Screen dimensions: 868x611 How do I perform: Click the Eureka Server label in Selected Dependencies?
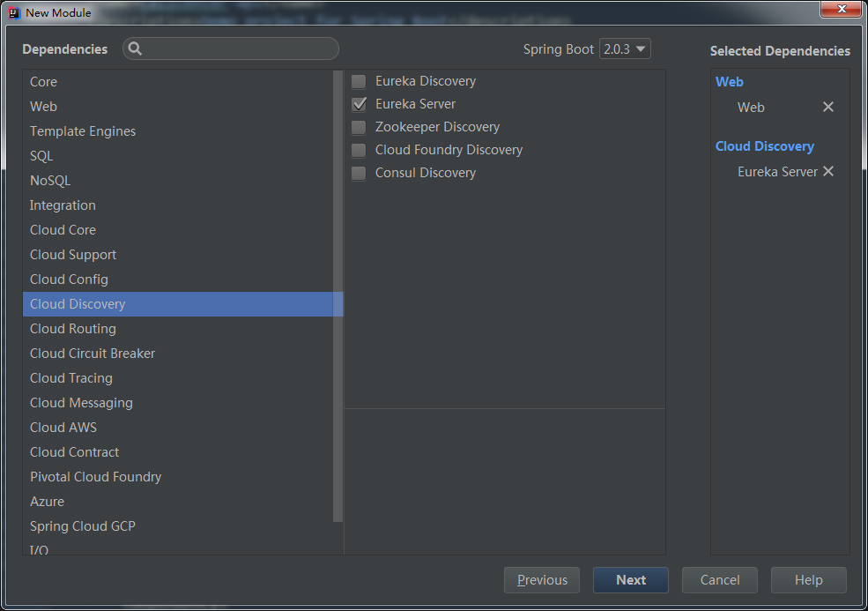click(x=777, y=172)
